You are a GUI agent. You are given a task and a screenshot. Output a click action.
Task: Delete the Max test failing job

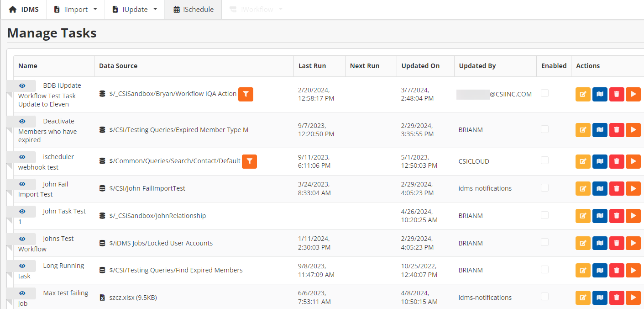[x=617, y=298]
